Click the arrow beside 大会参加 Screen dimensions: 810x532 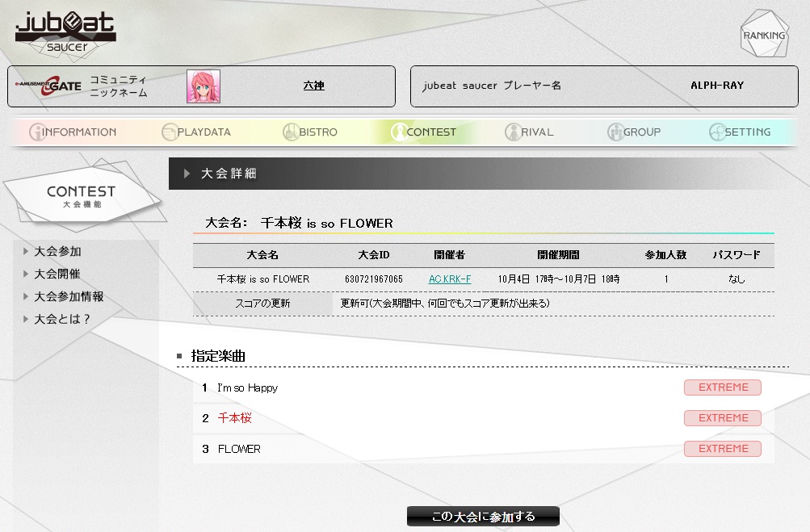point(25,251)
